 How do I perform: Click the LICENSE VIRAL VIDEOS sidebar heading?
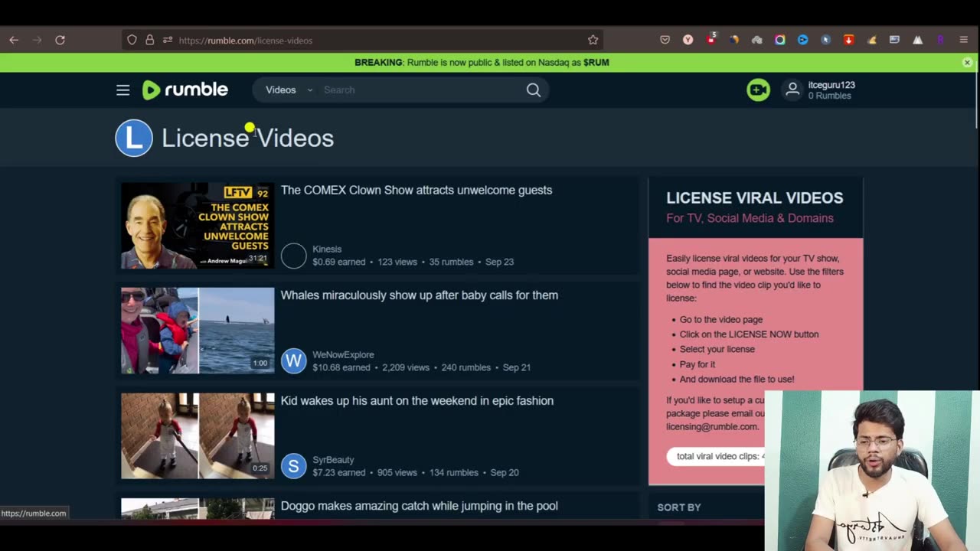[755, 198]
